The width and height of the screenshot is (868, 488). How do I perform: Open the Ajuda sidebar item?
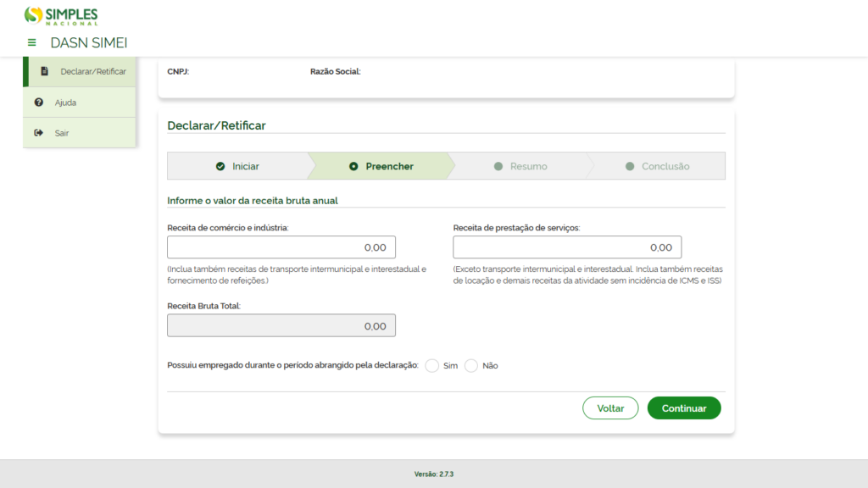tap(79, 103)
